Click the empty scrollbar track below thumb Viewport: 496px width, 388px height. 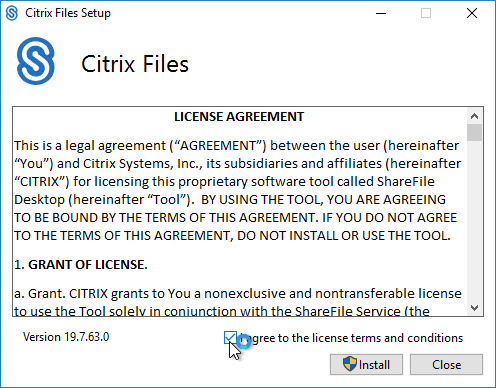(x=474, y=220)
